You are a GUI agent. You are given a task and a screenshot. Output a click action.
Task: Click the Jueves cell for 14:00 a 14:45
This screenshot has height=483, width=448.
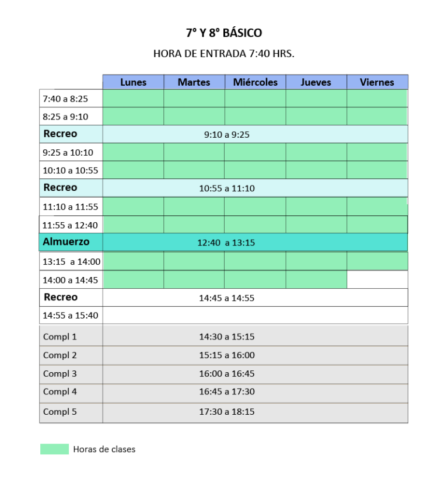tap(316, 279)
